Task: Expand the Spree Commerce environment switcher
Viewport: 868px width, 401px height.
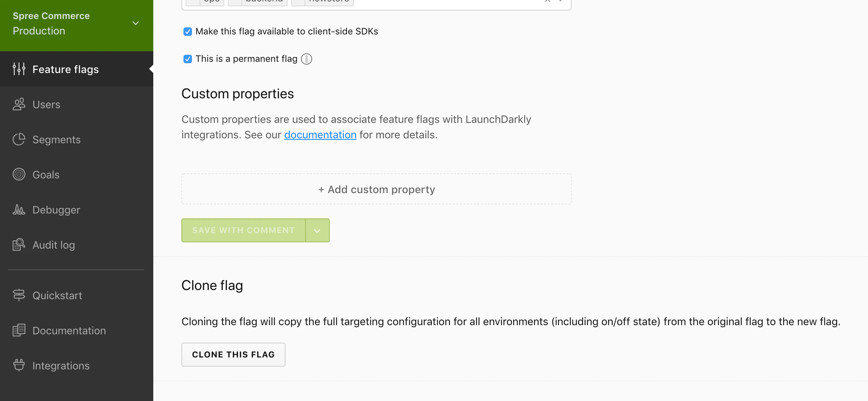Action: pos(135,22)
